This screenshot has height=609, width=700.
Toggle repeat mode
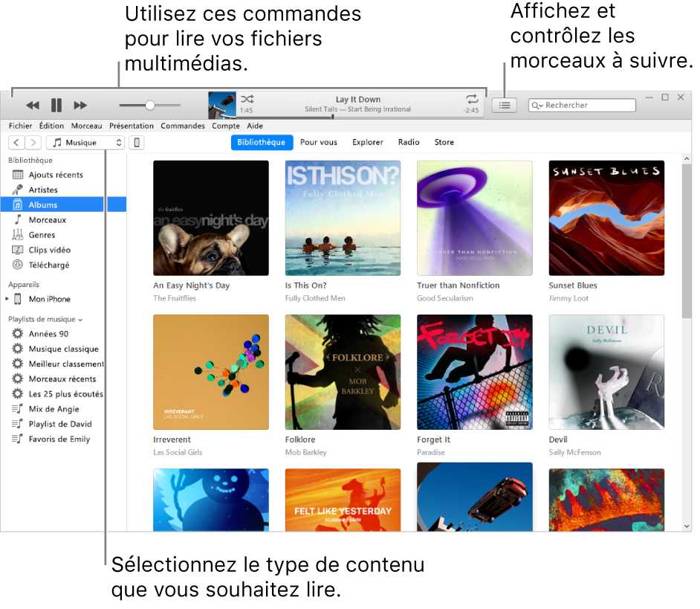pos(471,97)
